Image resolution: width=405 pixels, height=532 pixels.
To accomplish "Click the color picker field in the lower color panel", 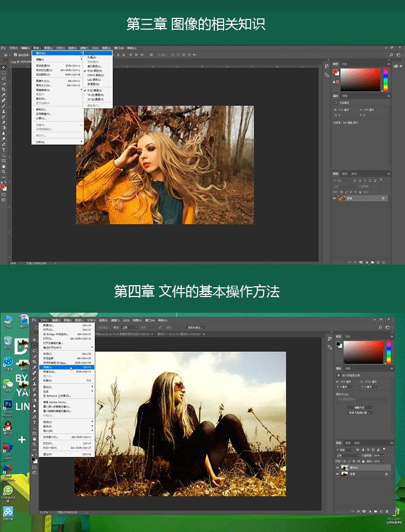I will 363,352.
